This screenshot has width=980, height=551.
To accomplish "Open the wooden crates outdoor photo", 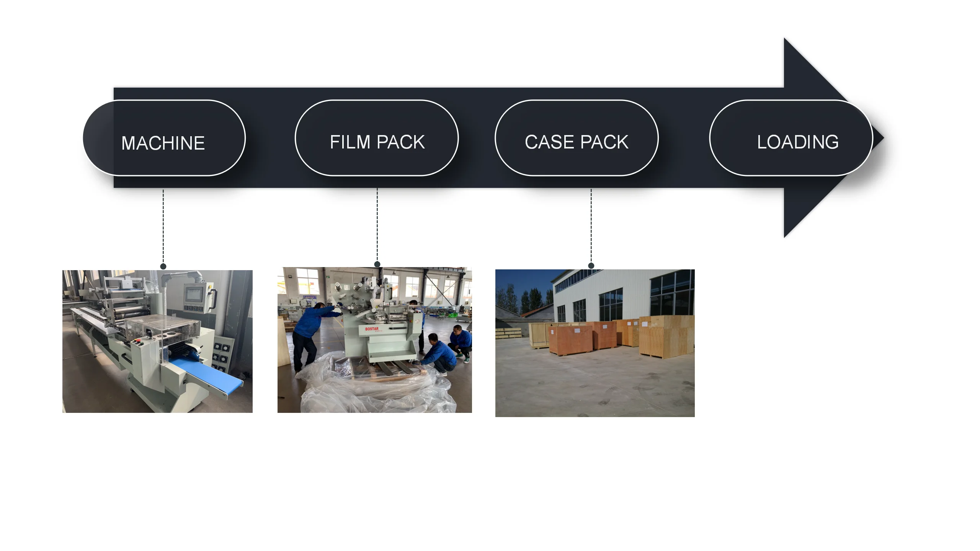I will 595,343.
